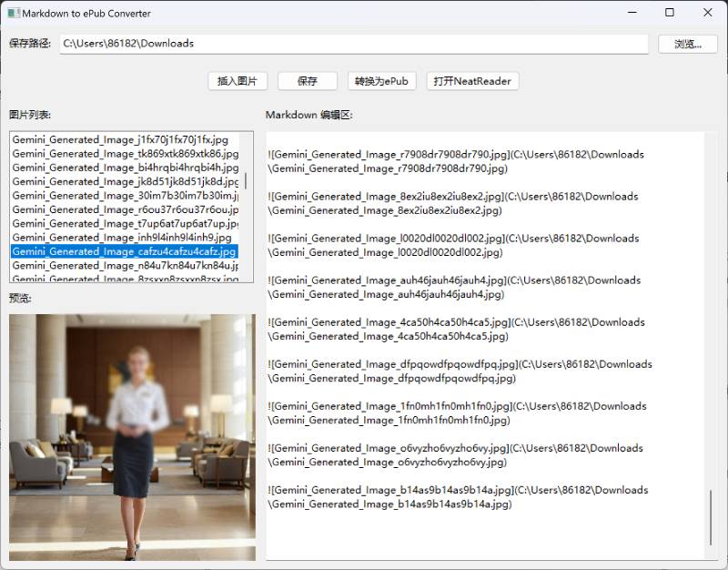Screen dimensions: 728x570
Task: Click the 保存 button
Action: pos(307,80)
